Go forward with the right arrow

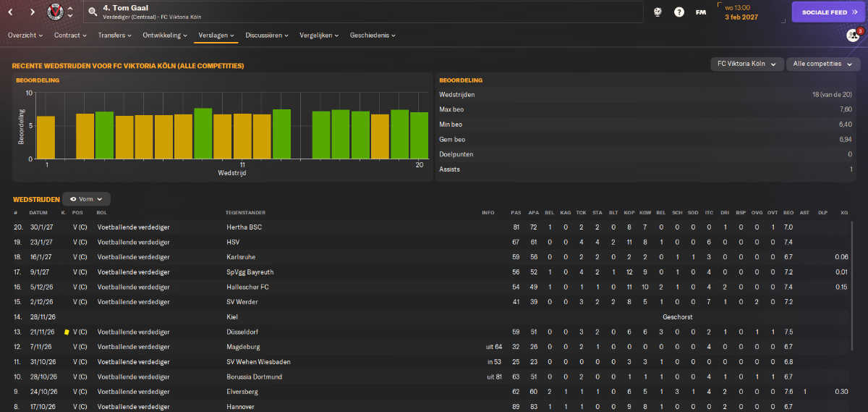tap(33, 12)
